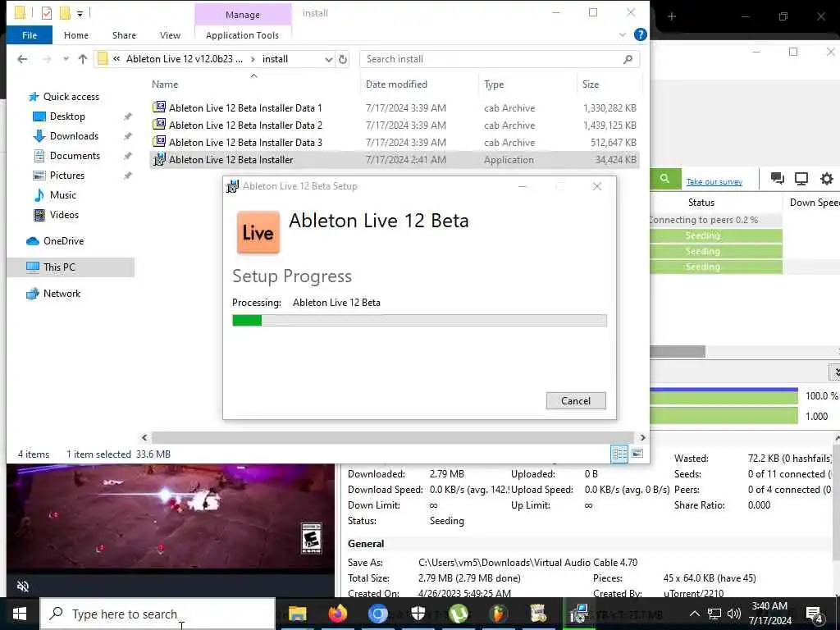
Task: Unmute the video with the speaker icon
Action: [x=23, y=586]
